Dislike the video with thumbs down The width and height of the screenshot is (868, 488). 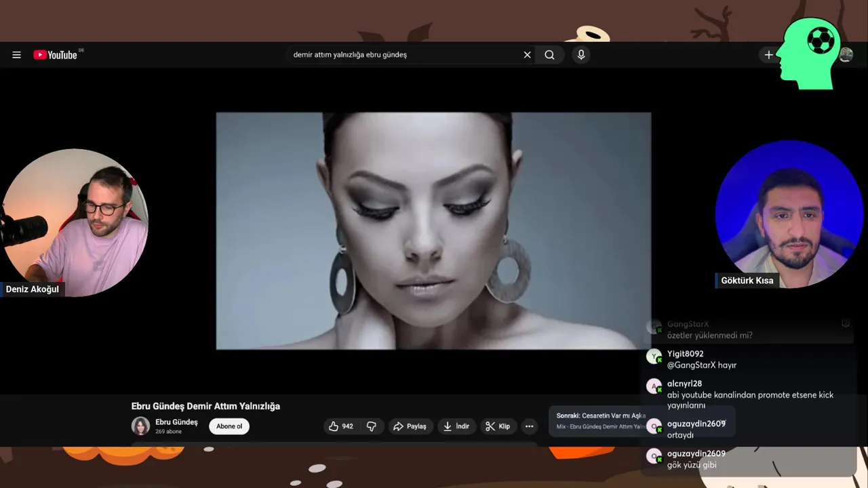(x=372, y=426)
